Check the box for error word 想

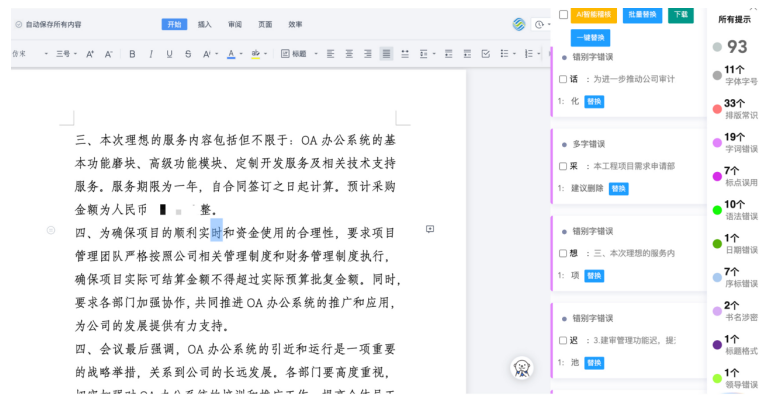tap(563, 254)
